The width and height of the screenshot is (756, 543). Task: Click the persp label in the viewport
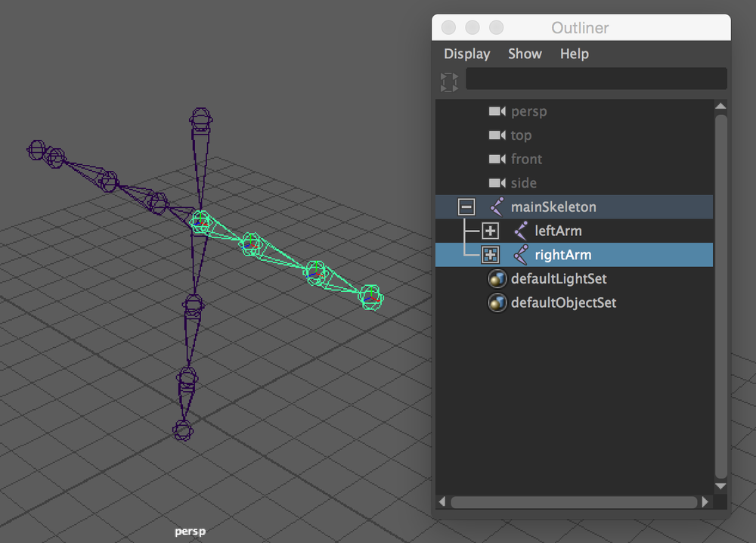click(190, 531)
